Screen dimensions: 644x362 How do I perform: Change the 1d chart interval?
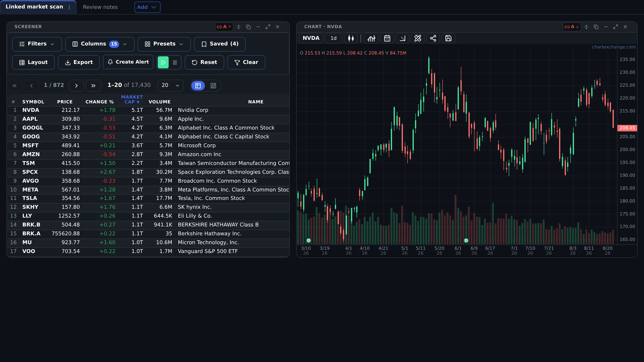coord(333,38)
